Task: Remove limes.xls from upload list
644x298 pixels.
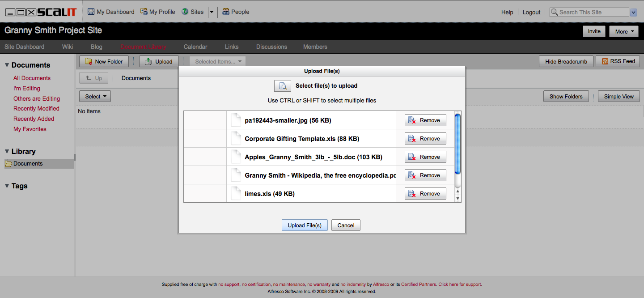Action: tap(425, 194)
